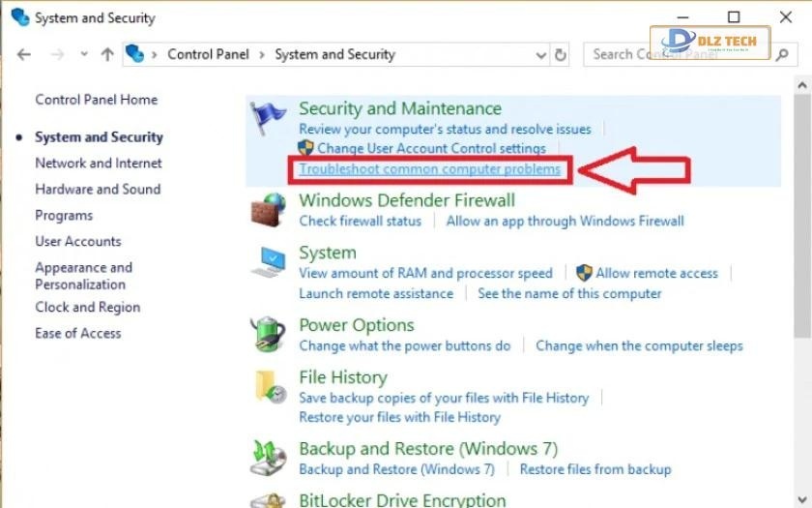812x508 pixels.
Task: Open Network and Internet category
Action: (x=99, y=164)
